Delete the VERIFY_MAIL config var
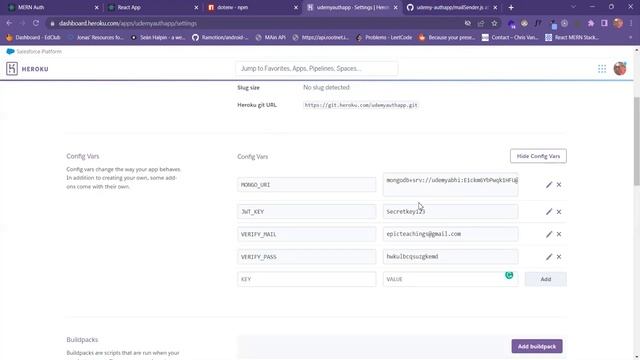Screen dimensions: 640x360 click(559, 234)
